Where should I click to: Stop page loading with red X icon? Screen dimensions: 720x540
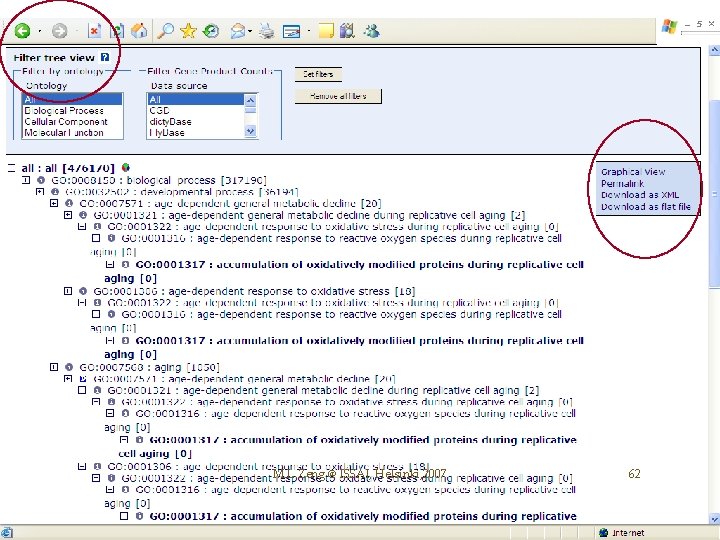tap(94, 31)
